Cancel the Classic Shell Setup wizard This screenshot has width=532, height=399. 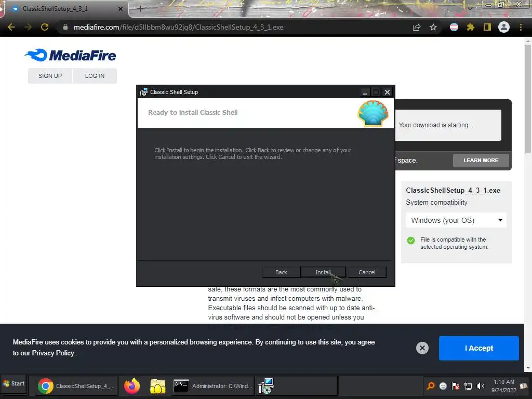pos(367,272)
